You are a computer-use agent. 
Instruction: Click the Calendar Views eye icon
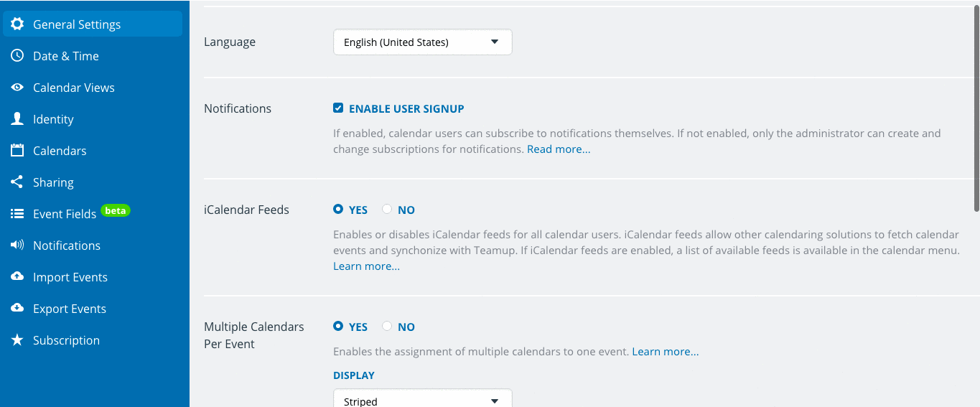tap(17, 87)
